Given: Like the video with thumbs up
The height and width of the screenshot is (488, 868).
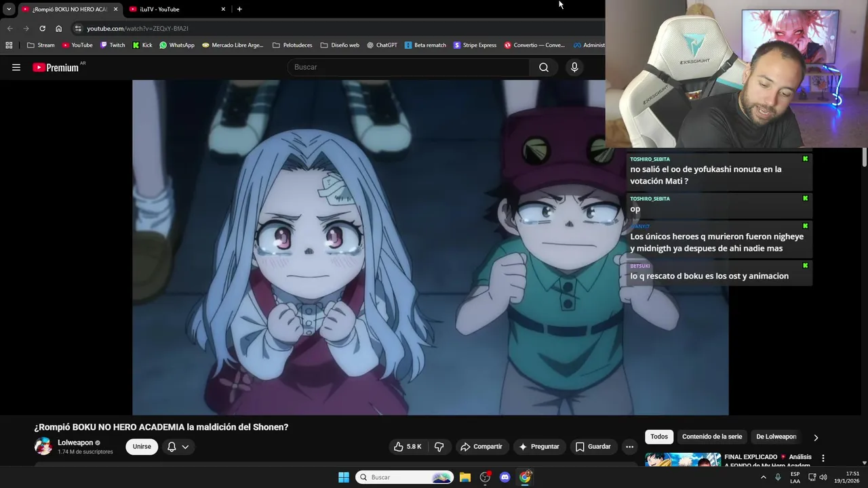Looking at the screenshot, I should (x=408, y=447).
